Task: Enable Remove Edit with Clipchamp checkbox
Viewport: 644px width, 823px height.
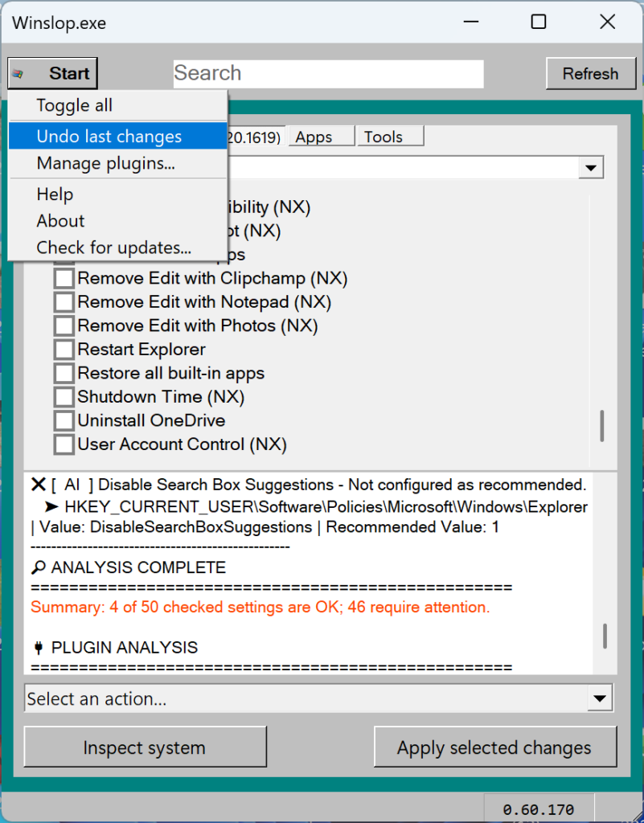Action: [64, 279]
